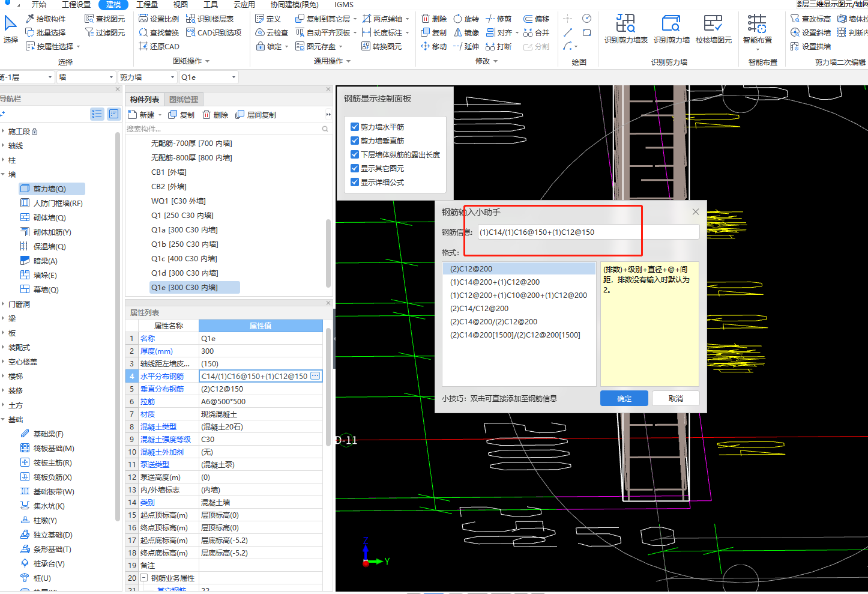This screenshot has width=868, height=594.
Task: Open 云检查 cloud check tool
Action: [271, 32]
